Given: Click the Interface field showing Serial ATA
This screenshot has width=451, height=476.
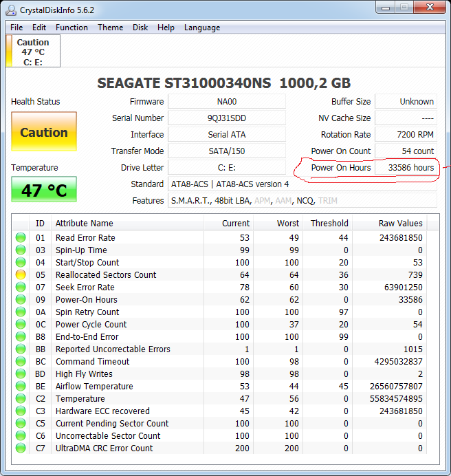Looking at the screenshot, I should [227, 135].
